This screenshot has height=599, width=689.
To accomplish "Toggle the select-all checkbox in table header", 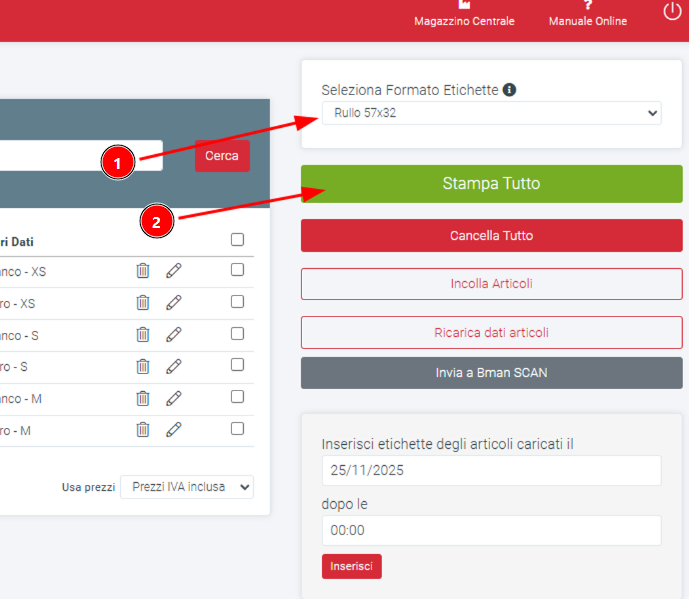I will [x=237, y=239].
